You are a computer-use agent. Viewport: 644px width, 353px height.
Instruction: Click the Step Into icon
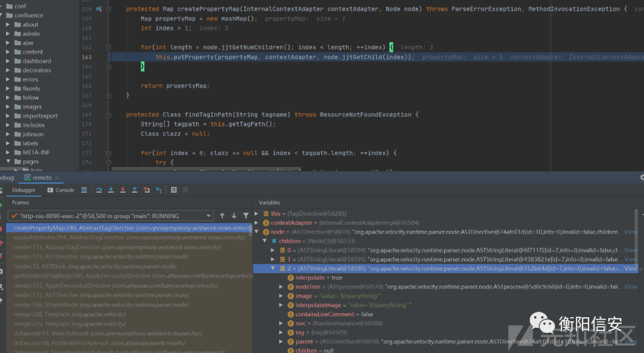click(x=110, y=190)
